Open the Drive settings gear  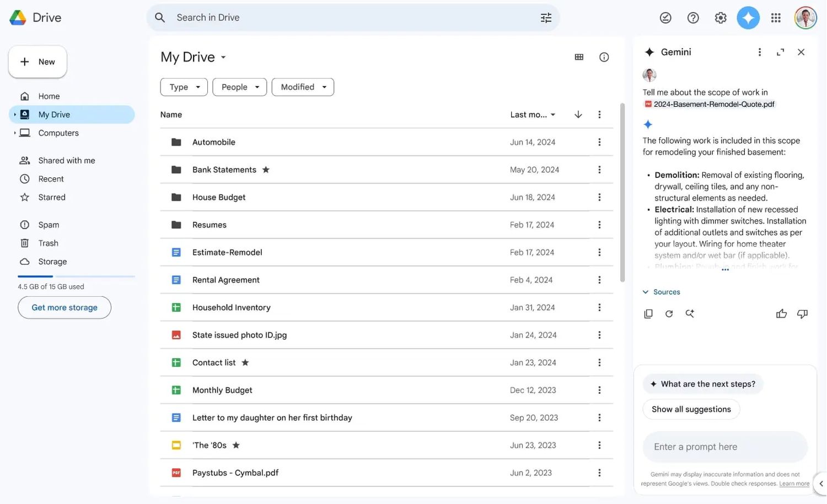pos(721,18)
